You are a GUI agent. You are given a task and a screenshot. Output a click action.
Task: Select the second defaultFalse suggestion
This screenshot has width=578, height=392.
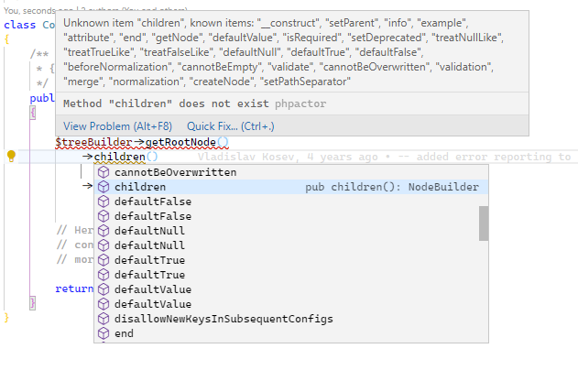(291, 216)
